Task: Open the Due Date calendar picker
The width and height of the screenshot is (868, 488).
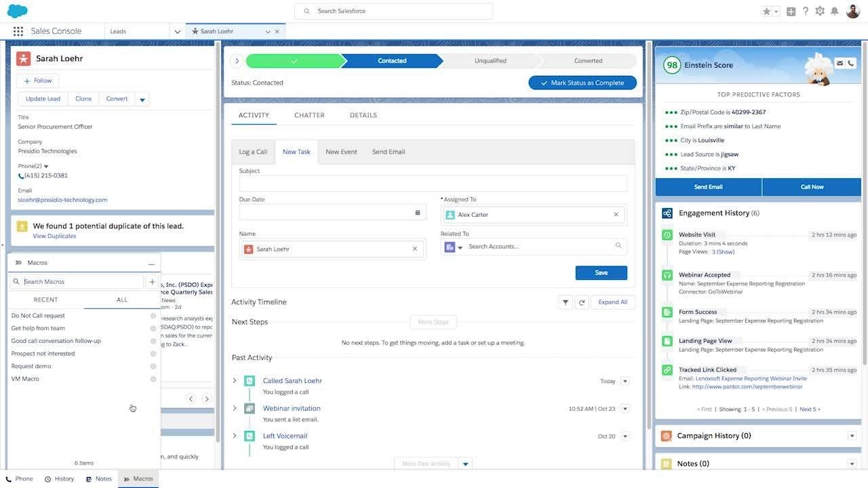Action: tap(418, 213)
